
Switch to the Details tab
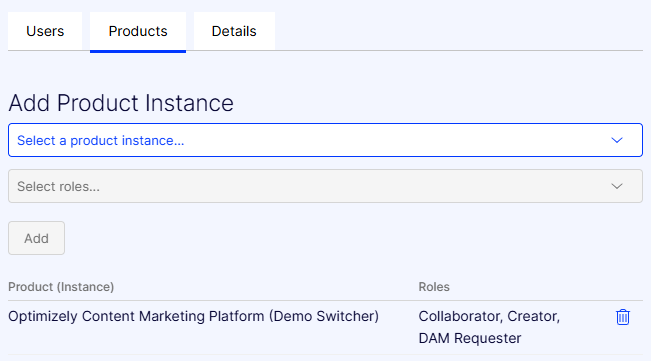click(234, 31)
